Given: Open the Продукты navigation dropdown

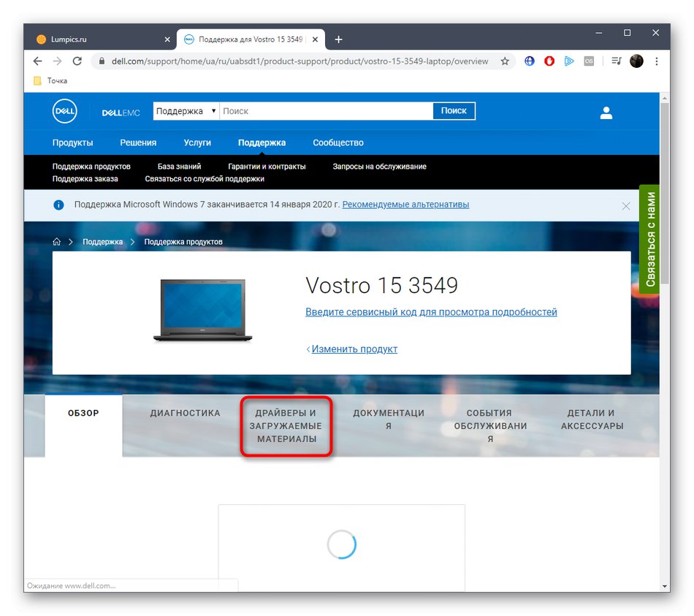Looking at the screenshot, I should pos(72,142).
